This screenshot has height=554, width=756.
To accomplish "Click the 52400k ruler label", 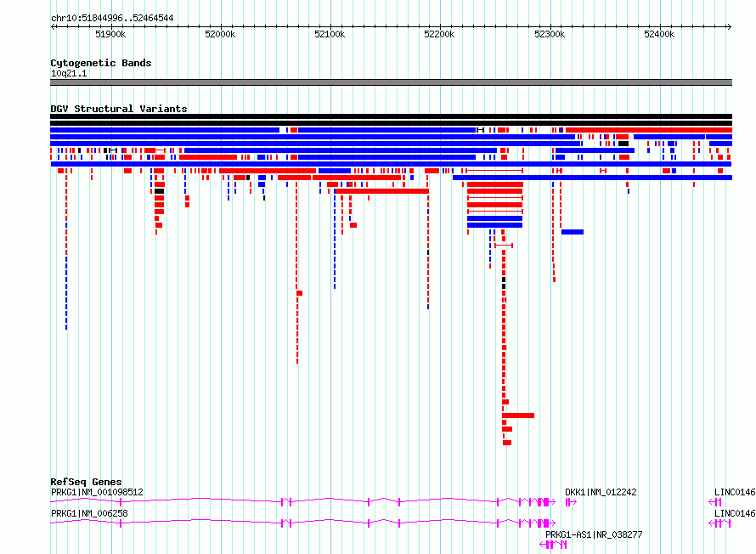I will pyautogui.click(x=659, y=34).
